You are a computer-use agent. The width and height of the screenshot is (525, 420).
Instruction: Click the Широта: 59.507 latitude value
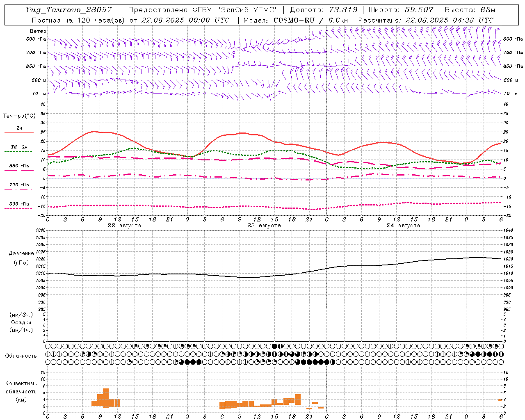[x=401, y=10]
